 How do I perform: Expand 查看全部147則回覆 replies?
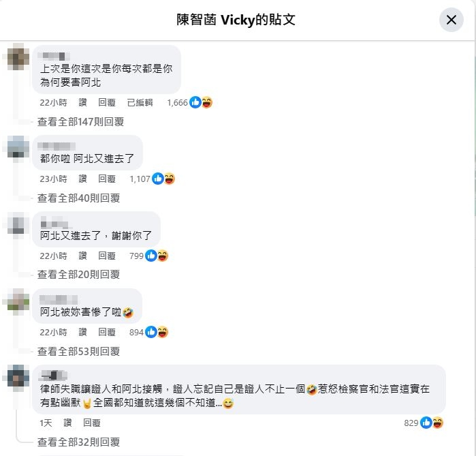click(x=80, y=122)
